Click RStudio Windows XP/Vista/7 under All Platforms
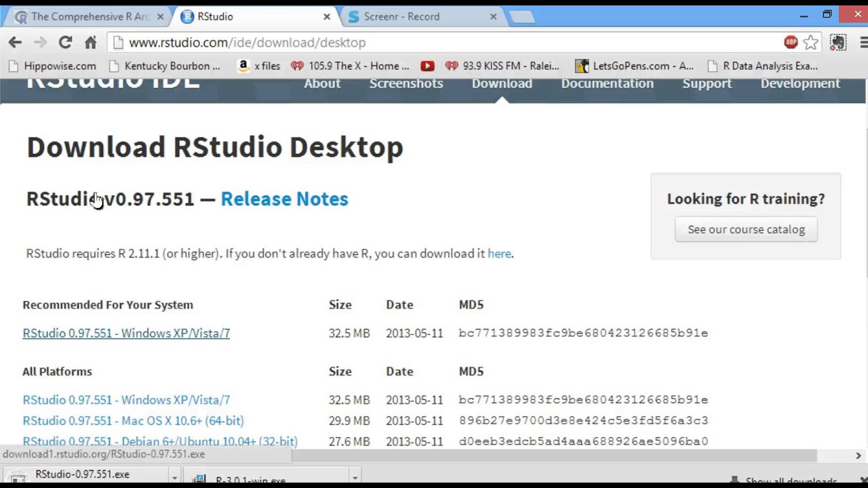Image resolution: width=868 pixels, height=488 pixels. (x=126, y=400)
